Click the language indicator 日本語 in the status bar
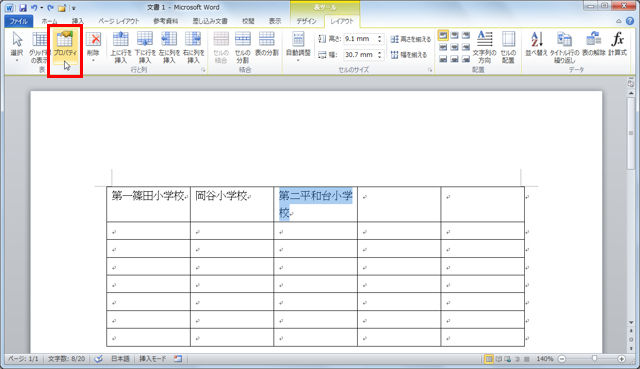This screenshot has height=369, width=640. (120, 359)
